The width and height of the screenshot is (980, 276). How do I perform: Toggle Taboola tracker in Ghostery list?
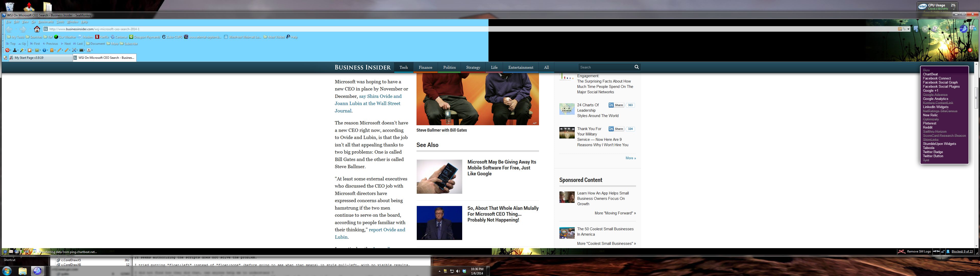(x=929, y=148)
